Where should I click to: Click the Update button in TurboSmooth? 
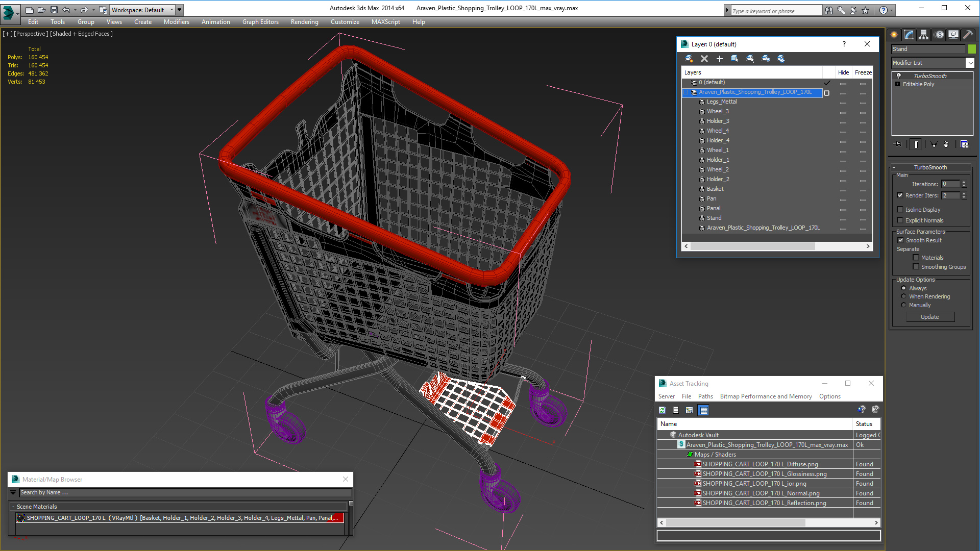pos(929,317)
